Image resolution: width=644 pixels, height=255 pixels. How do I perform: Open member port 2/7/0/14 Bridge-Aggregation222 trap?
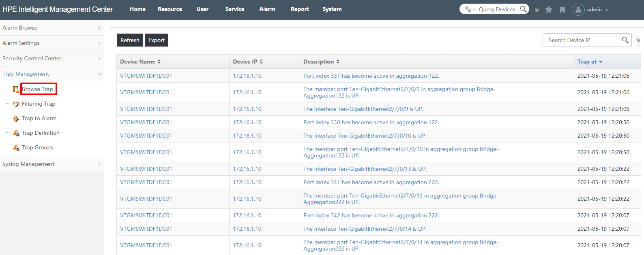(401, 245)
